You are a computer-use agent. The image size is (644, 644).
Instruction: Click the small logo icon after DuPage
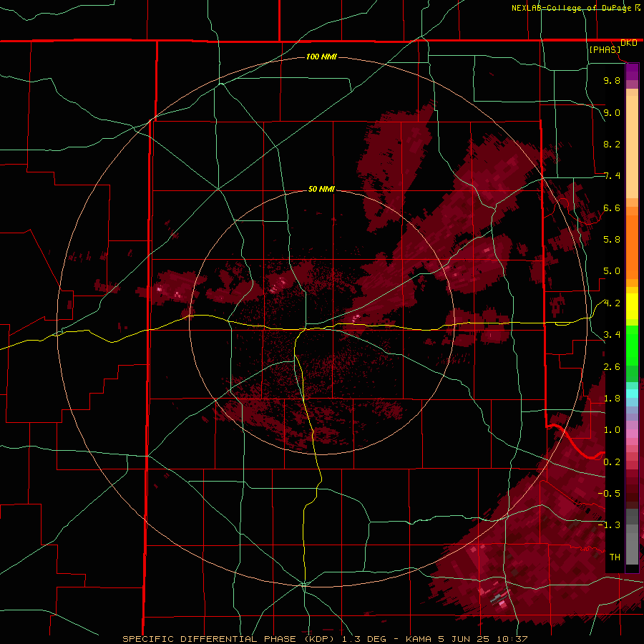click(x=638, y=7)
